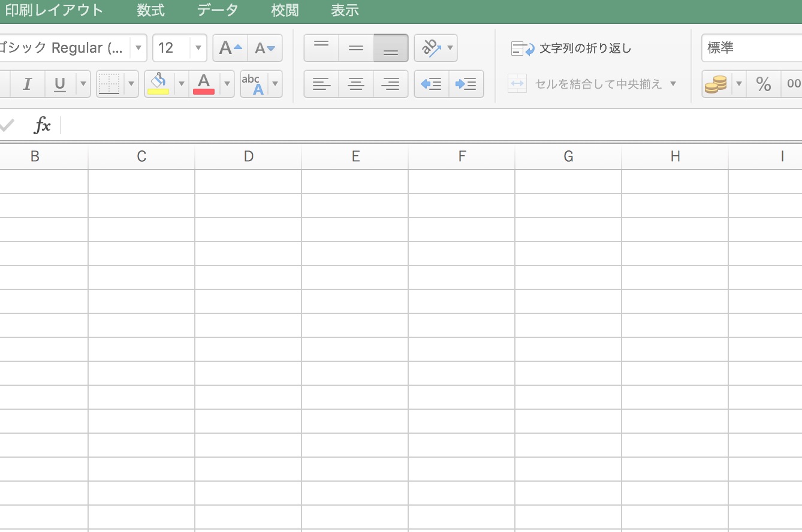Apply percent style formatting
The width and height of the screenshot is (802, 532).
[763, 84]
